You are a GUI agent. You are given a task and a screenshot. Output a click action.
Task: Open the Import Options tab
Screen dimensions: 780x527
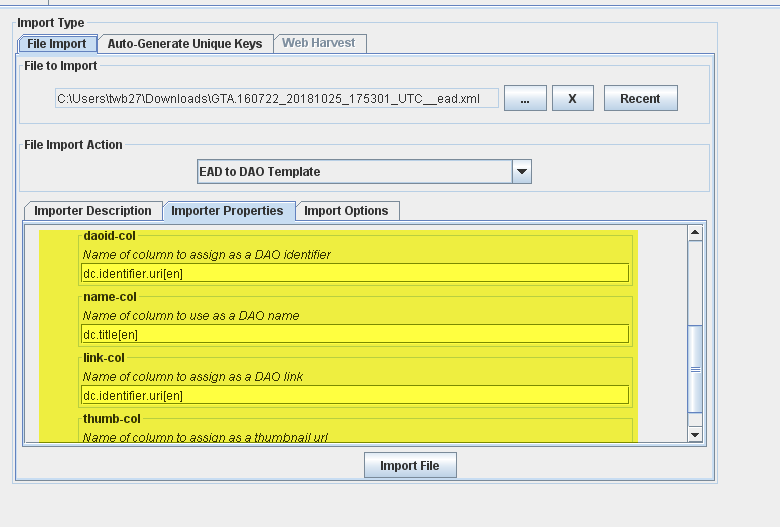pyautogui.click(x=346, y=211)
